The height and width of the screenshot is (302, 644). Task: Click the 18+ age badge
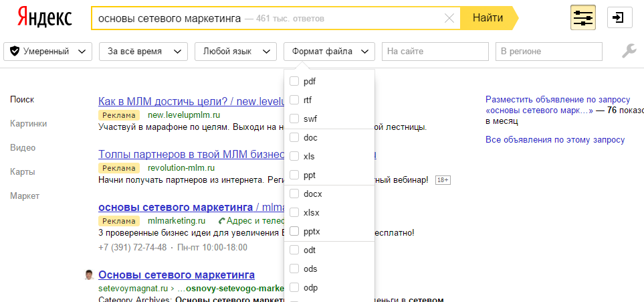443,180
